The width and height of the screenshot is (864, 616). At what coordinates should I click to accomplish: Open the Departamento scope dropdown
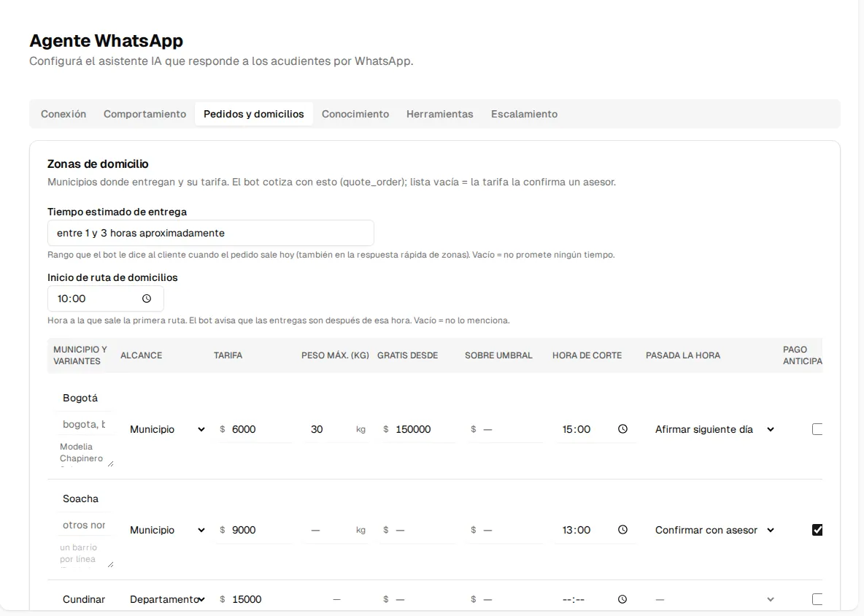point(167,599)
